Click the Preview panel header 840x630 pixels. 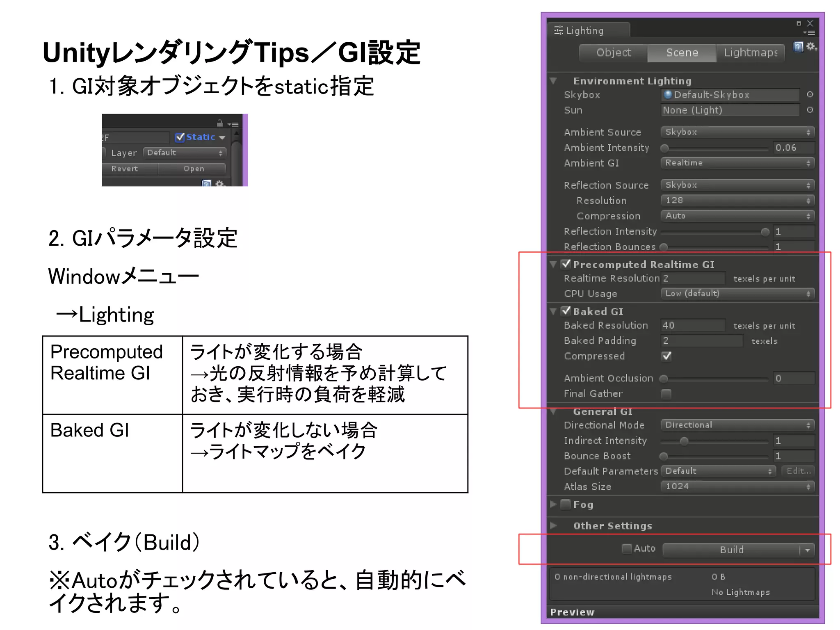[682, 612]
